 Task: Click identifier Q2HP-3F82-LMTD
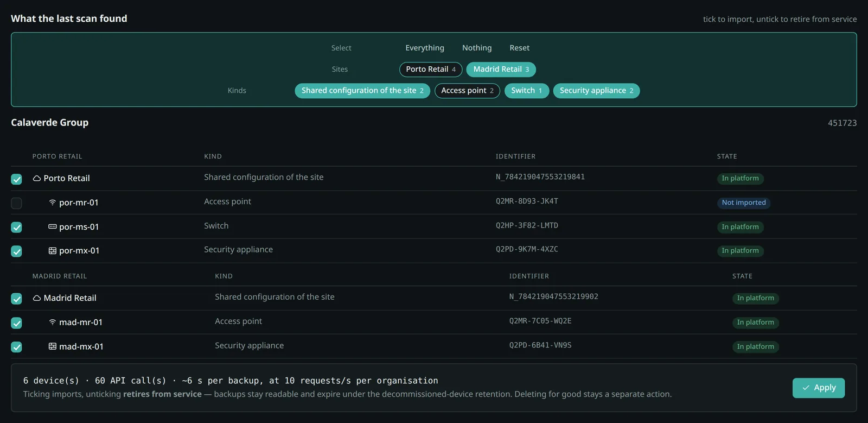tap(527, 225)
